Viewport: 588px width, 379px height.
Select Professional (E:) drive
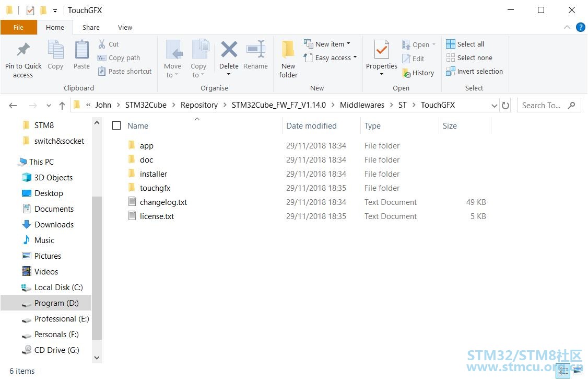click(x=55, y=319)
